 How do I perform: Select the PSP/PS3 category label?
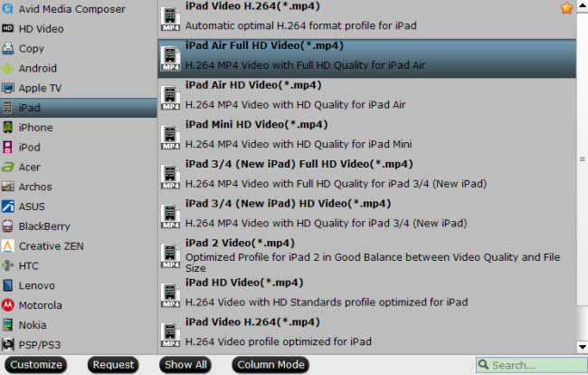(x=40, y=344)
